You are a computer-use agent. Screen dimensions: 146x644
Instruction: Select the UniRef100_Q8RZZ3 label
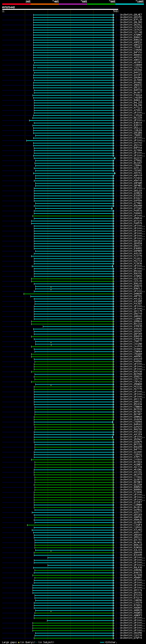tap(131, 45)
